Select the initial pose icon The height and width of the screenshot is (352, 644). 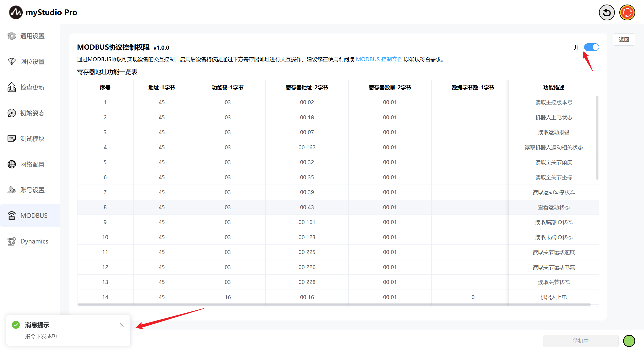click(12, 113)
